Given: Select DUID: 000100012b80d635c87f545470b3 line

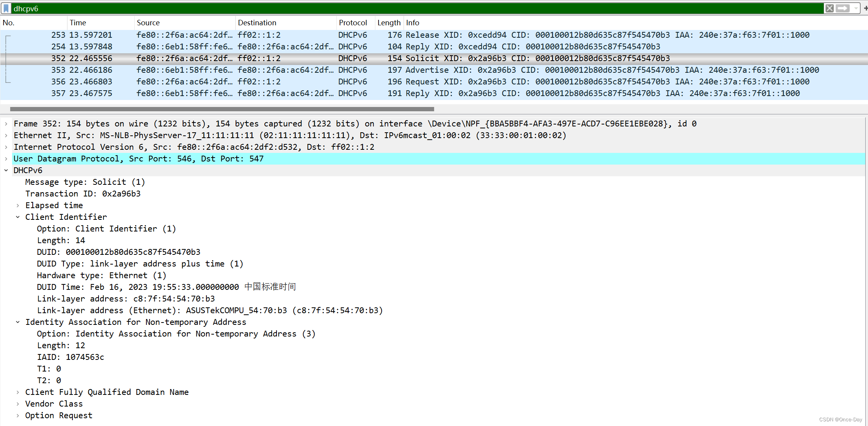Looking at the screenshot, I should click(119, 252).
